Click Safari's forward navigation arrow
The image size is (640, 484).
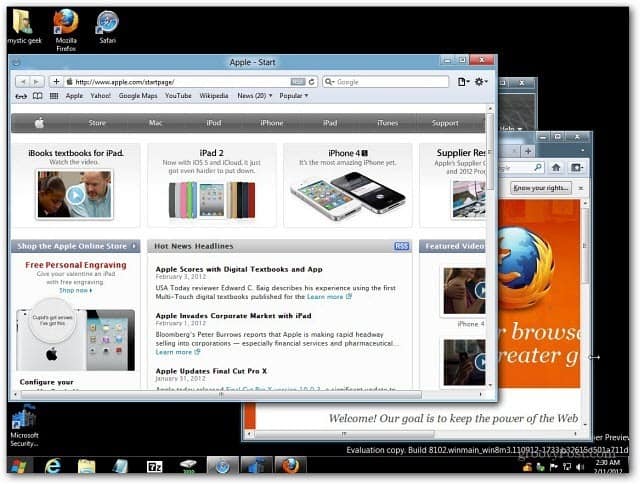[37, 82]
